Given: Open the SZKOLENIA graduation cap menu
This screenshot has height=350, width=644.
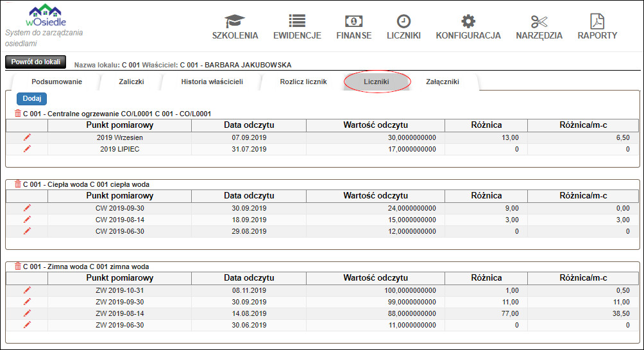Looking at the screenshot, I should [235, 27].
